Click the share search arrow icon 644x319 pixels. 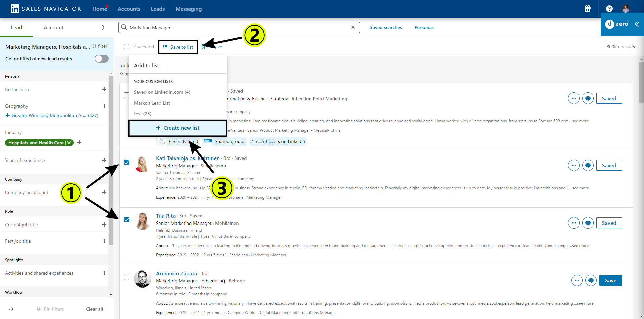[x=11, y=309]
